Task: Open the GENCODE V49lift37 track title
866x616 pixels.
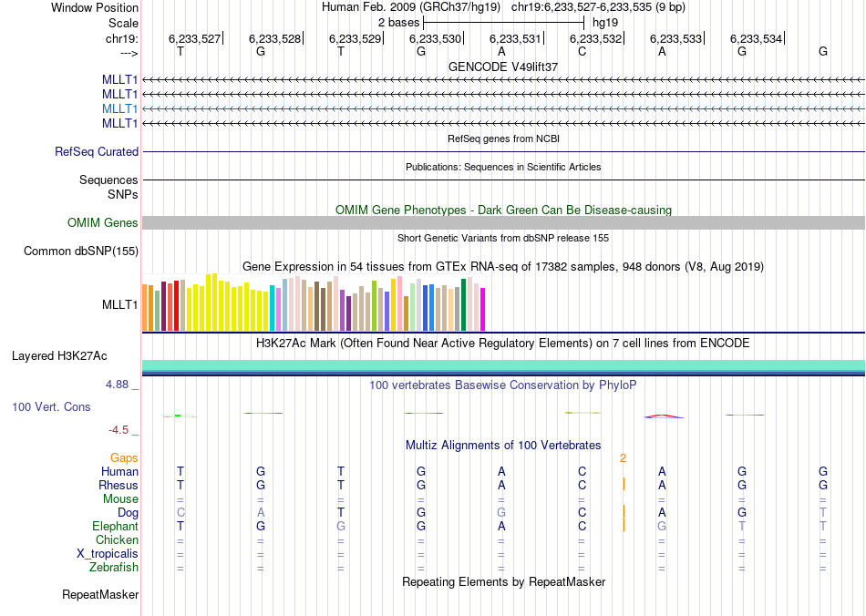Action: point(503,67)
